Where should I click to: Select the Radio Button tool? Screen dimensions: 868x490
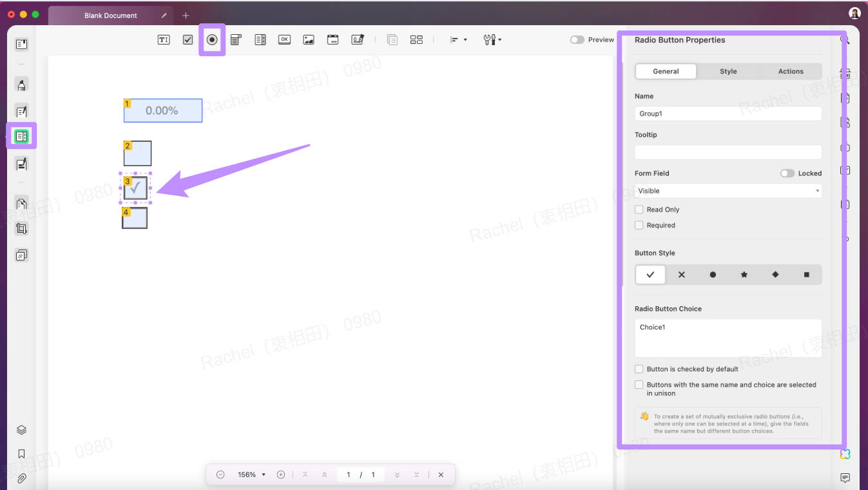tap(212, 39)
